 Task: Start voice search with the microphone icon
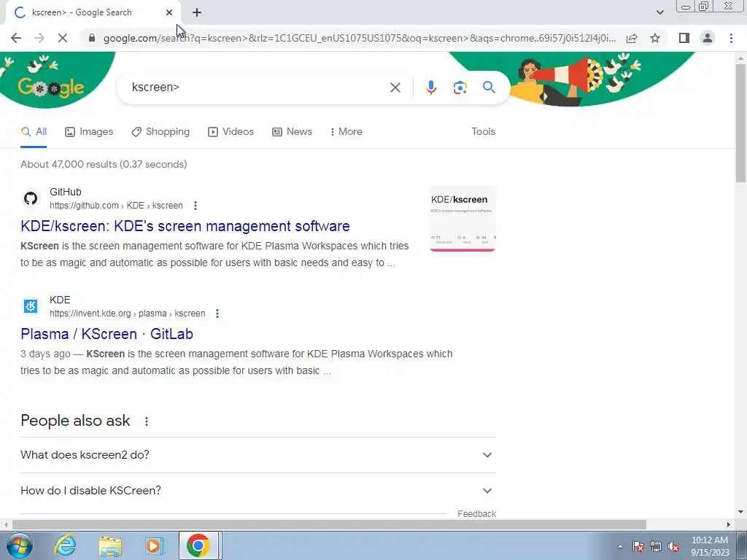430,87
